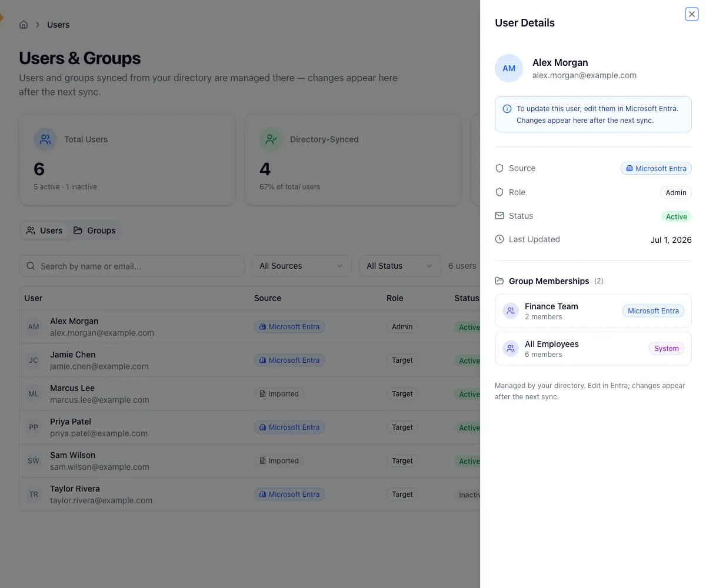Click the Source column header
The image size is (706, 588).
point(268,298)
